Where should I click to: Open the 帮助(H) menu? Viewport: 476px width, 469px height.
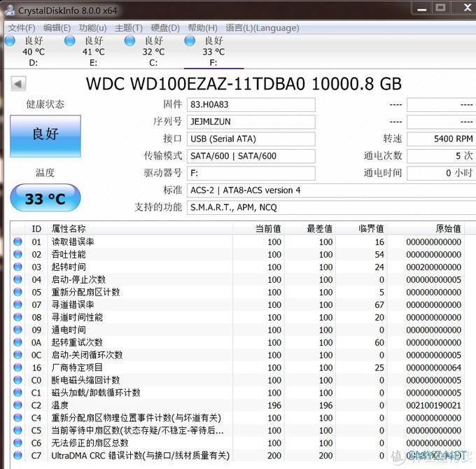click(x=202, y=28)
